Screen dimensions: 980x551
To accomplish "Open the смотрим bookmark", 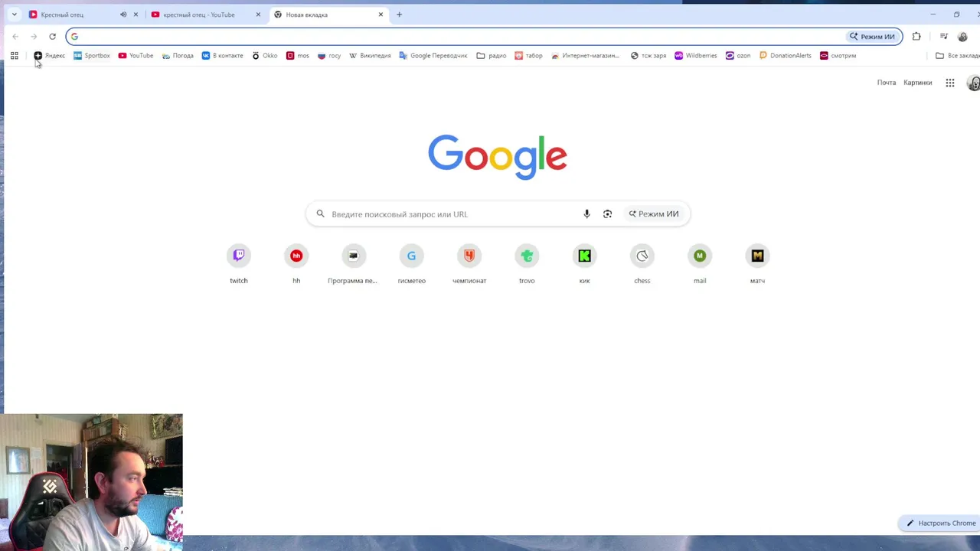I will (x=838, y=55).
